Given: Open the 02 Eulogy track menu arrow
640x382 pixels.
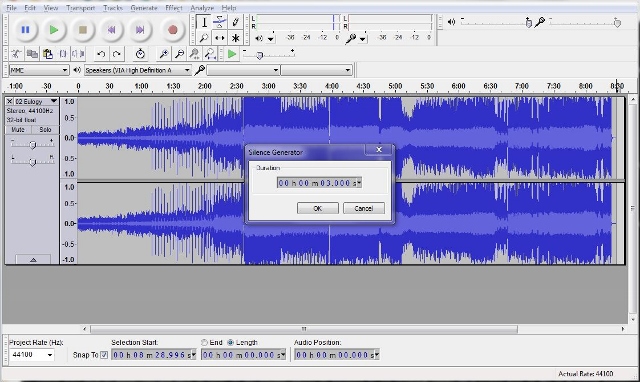Looking at the screenshot, I should pos(53,101).
